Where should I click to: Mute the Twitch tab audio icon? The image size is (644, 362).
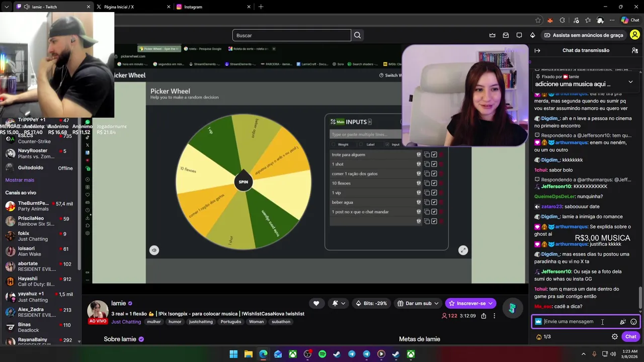pos(26,7)
